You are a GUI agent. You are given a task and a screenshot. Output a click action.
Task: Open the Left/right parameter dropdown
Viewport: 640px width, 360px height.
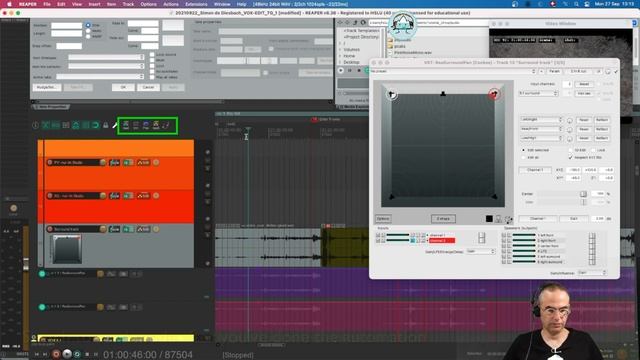541,120
